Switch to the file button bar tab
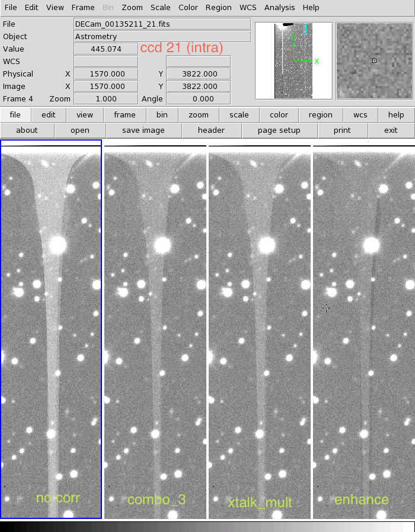The height and width of the screenshot is (532, 415). click(x=15, y=115)
